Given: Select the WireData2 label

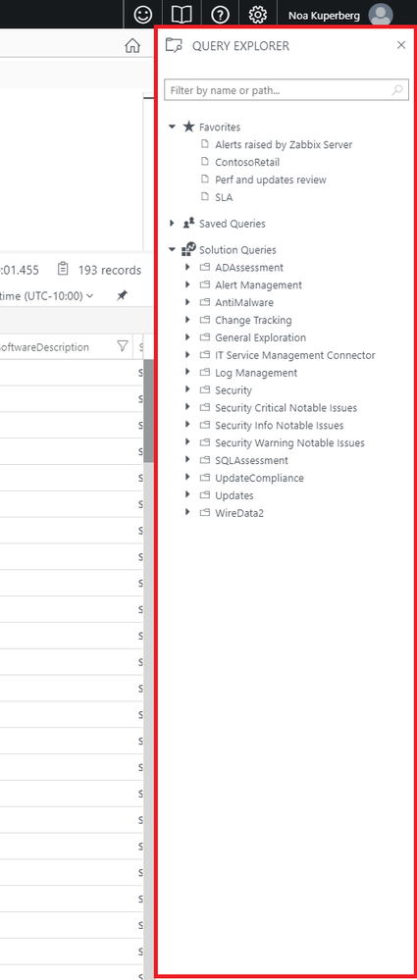Looking at the screenshot, I should (x=239, y=512).
